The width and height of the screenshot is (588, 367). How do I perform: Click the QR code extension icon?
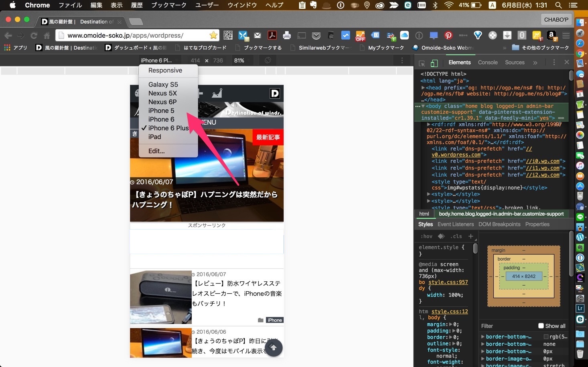tap(228, 35)
